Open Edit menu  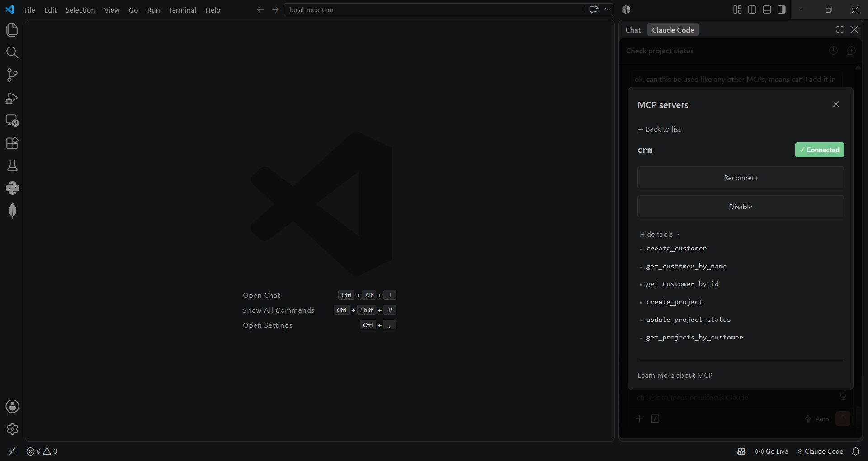tap(50, 10)
